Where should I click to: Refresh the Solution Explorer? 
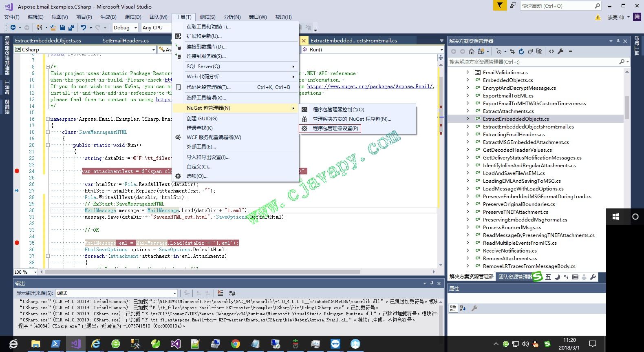(x=521, y=51)
